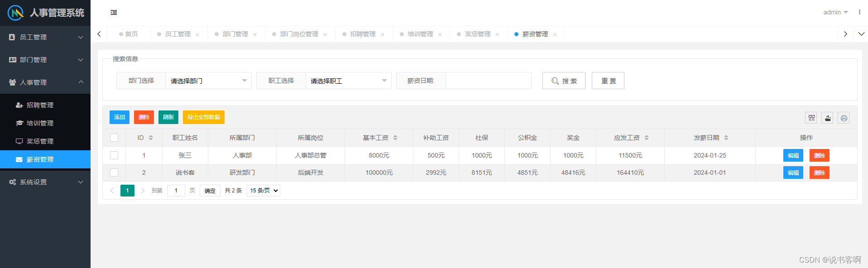Delete the 说书客 salary record
Viewport: 868px width, 268px height.
[820, 172]
